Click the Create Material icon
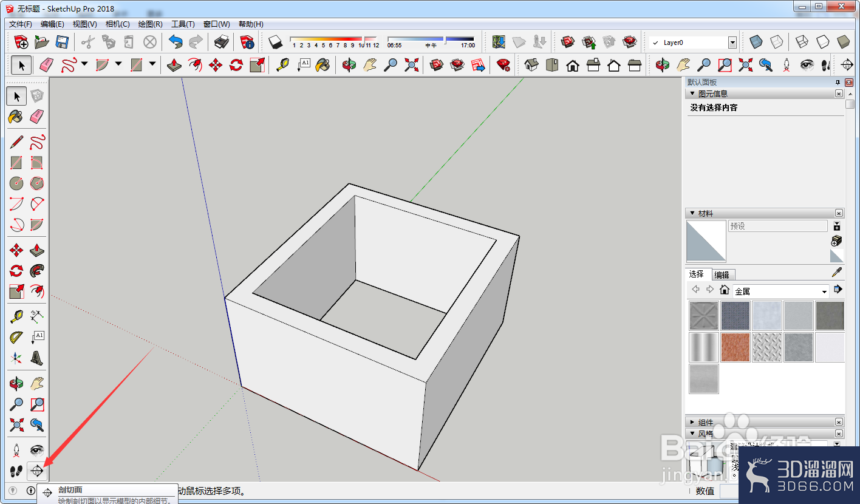860x504 pixels. coord(837,240)
